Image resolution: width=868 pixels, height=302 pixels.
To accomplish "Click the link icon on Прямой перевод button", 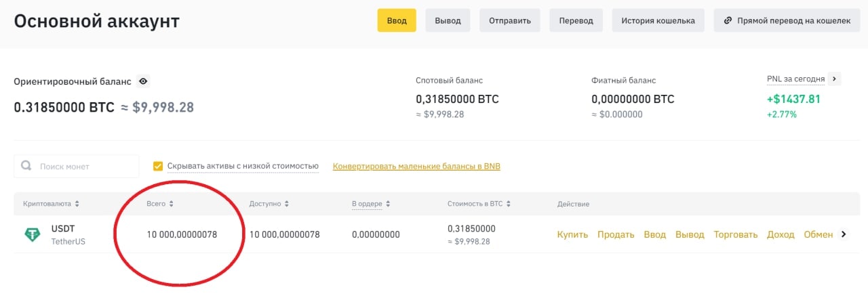I will pyautogui.click(x=728, y=20).
